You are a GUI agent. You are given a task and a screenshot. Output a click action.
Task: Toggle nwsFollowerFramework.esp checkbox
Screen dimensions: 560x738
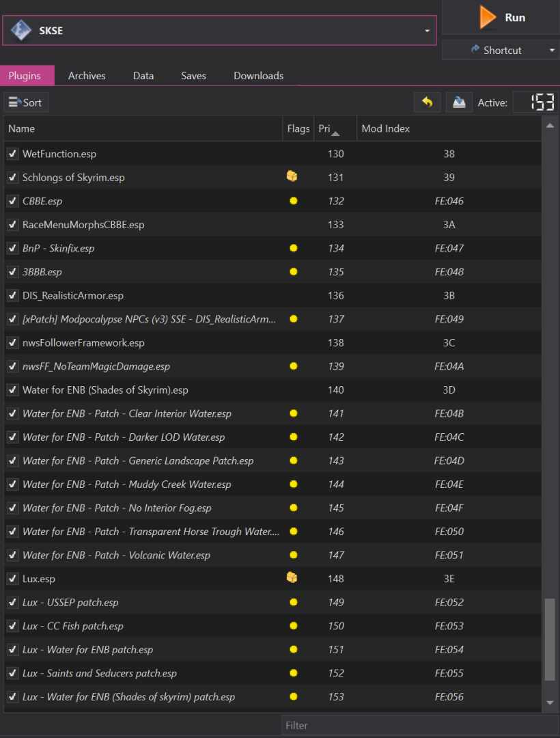coord(13,342)
